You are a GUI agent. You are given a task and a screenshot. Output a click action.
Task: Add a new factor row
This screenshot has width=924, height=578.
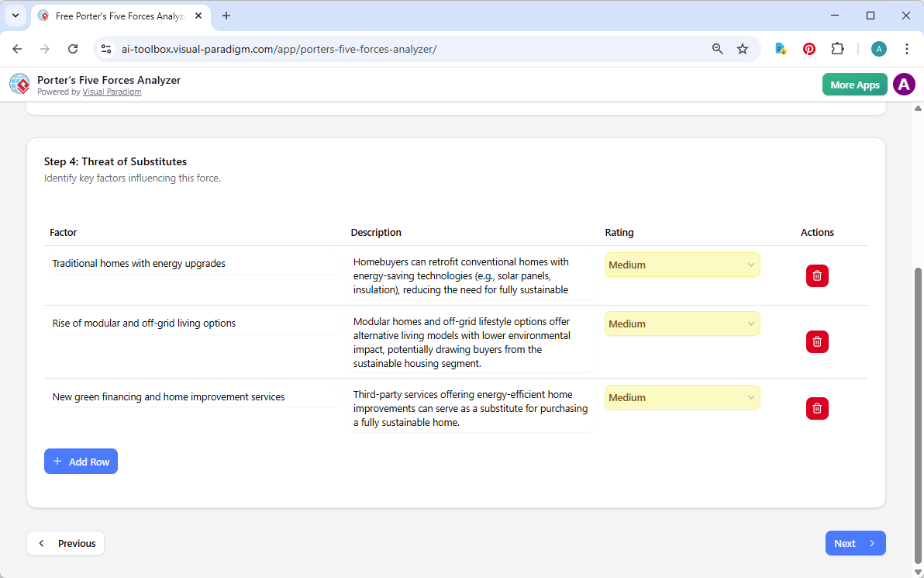81,461
